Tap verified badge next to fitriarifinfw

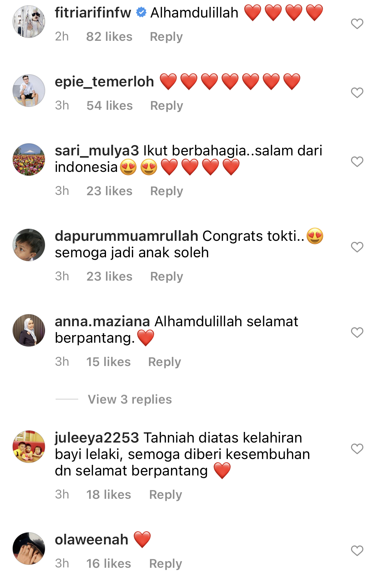coord(141,13)
